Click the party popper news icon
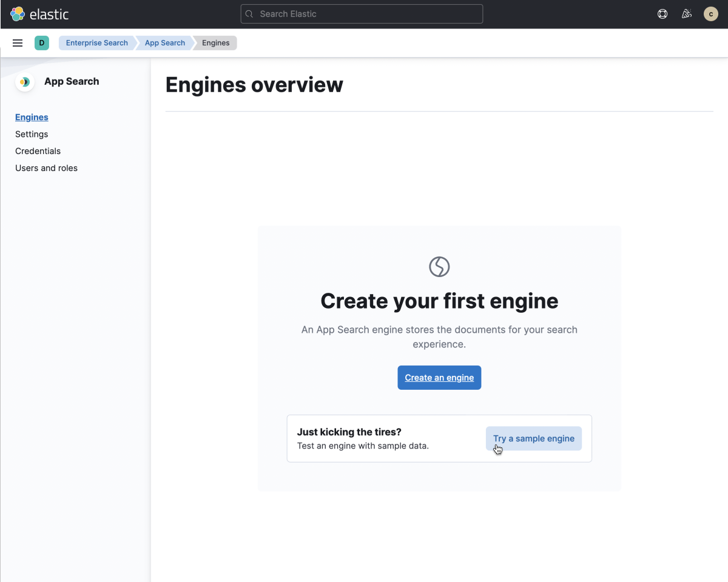728x582 pixels. 687,13
